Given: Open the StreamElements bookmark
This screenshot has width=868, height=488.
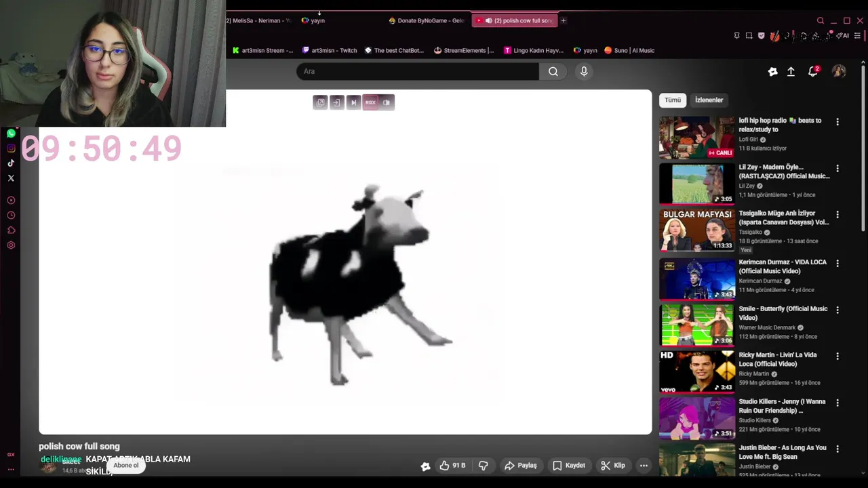Looking at the screenshot, I should (465, 50).
